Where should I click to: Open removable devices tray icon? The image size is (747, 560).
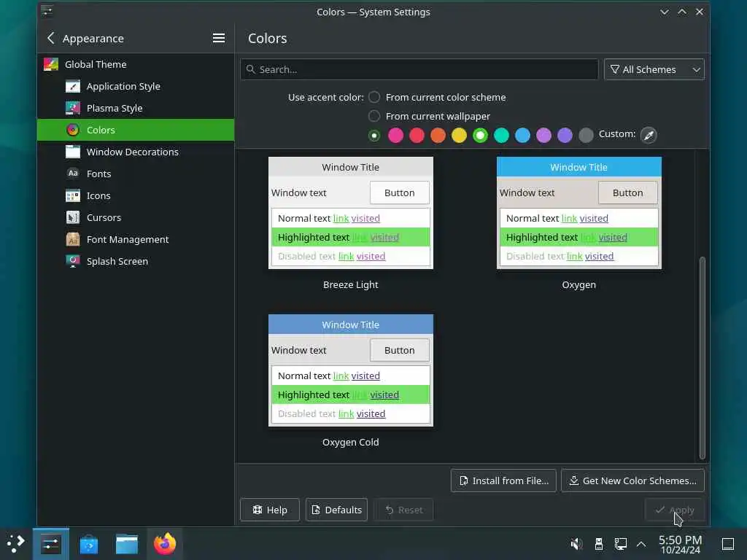pyautogui.click(x=599, y=544)
